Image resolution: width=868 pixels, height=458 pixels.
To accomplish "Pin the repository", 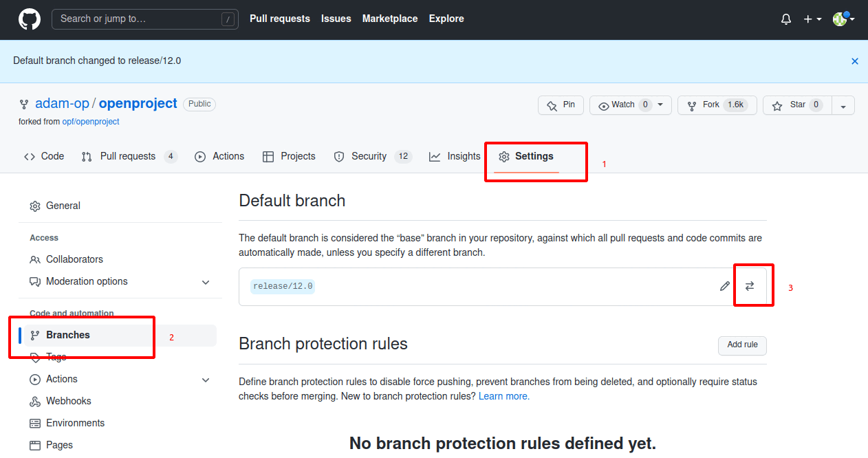I will click(x=561, y=105).
